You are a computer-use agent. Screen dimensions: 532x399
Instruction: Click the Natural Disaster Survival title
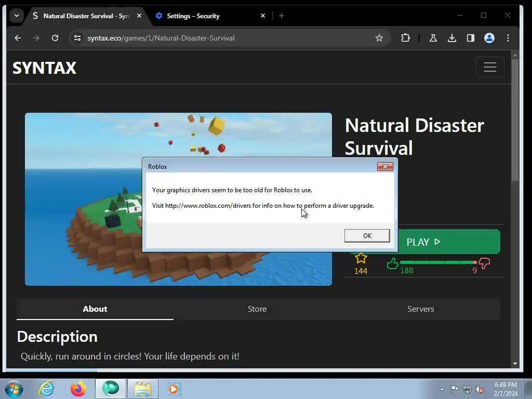[x=414, y=137]
